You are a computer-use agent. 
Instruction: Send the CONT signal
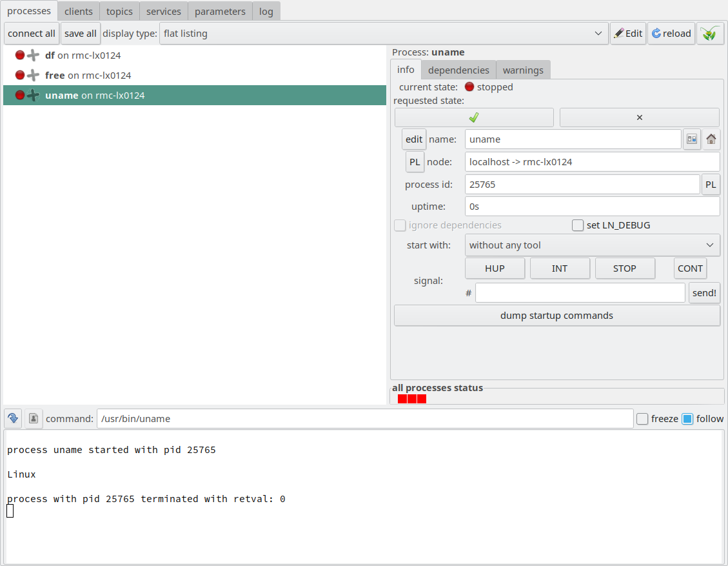pyautogui.click(x=690, y=268)
